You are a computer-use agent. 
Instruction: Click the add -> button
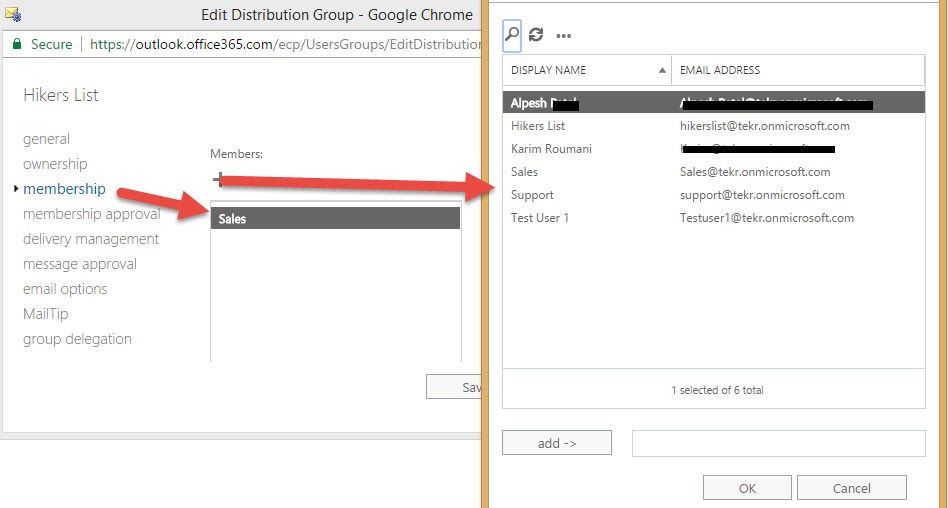557,443
